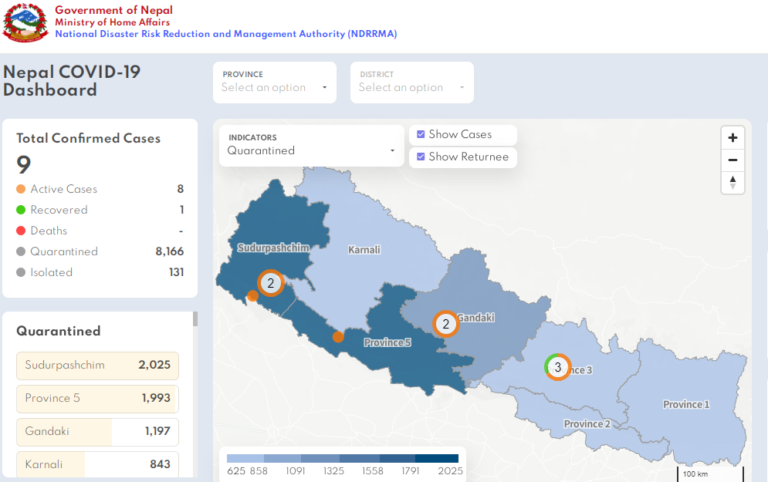Reset map bearing with compass button
The image size is (768, 482).
point(733,182)
